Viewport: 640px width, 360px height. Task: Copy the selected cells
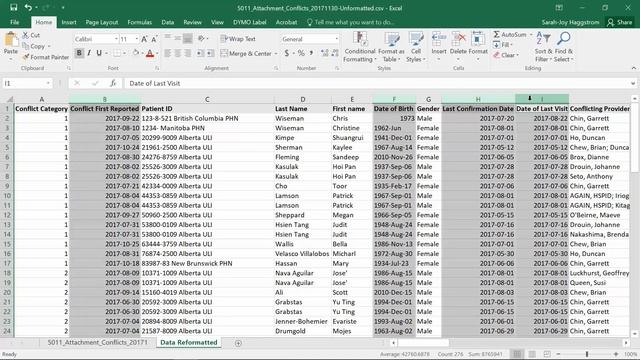tap(34, 46)
